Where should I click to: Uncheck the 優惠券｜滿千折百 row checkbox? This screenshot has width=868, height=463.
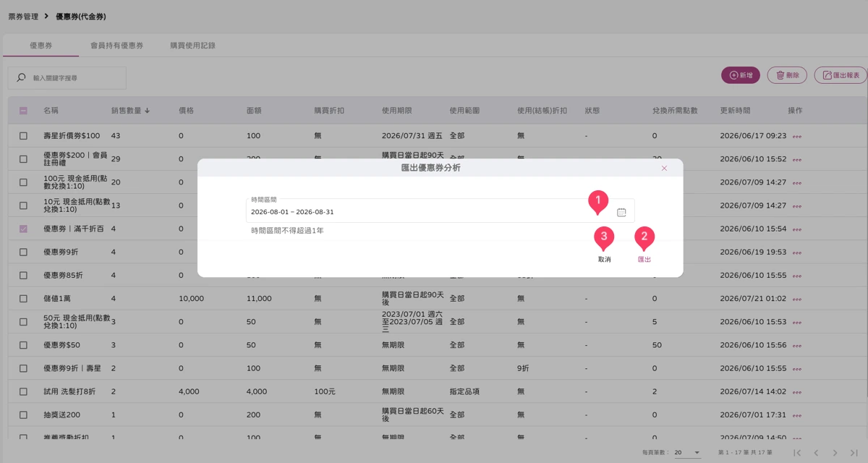[x=23, y=229]
